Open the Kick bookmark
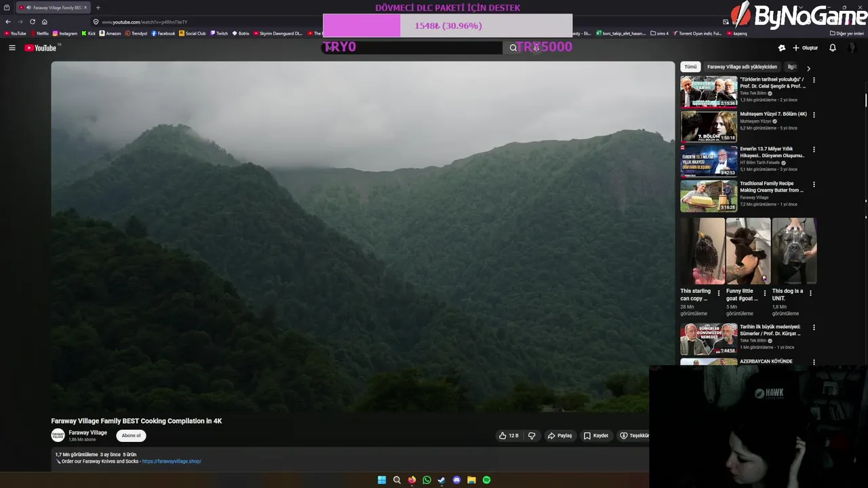 [89, 33]
